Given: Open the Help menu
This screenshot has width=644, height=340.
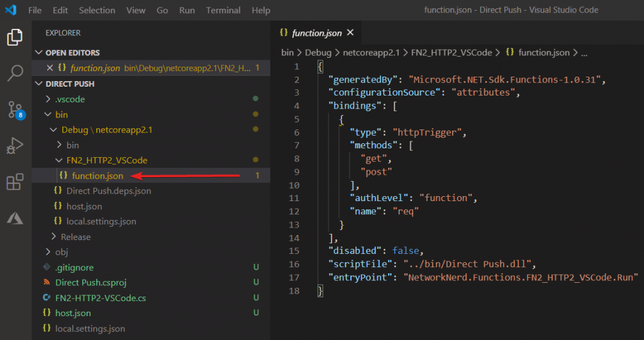Looking at the screenshot, I should coord(261,10).
